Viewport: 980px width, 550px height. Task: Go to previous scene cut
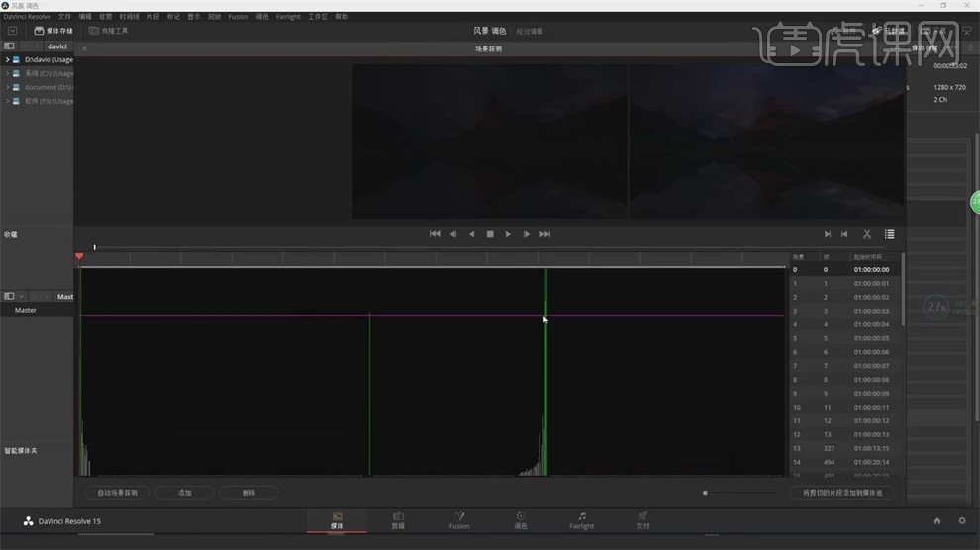845,234
